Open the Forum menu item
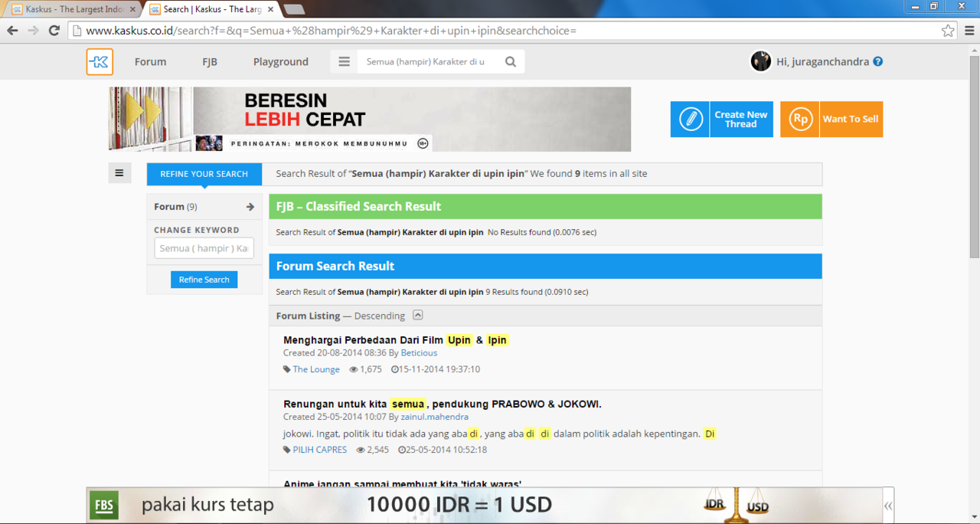 click(150, 62)
